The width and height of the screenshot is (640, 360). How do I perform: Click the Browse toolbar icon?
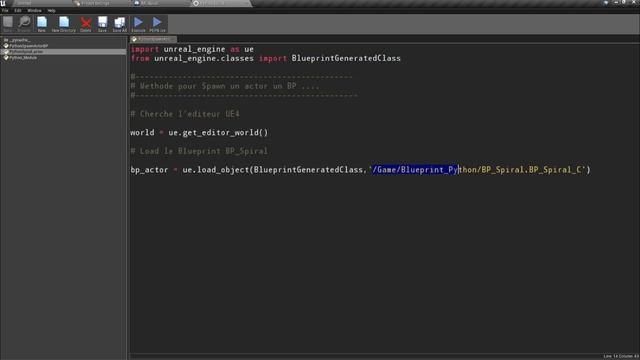[24, 24]
